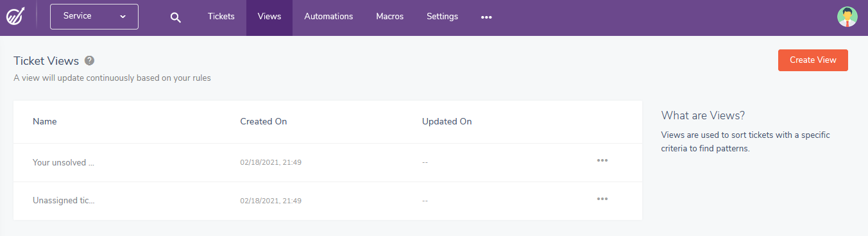Open the Settings tab
The image size is (868, 236).
443,17
